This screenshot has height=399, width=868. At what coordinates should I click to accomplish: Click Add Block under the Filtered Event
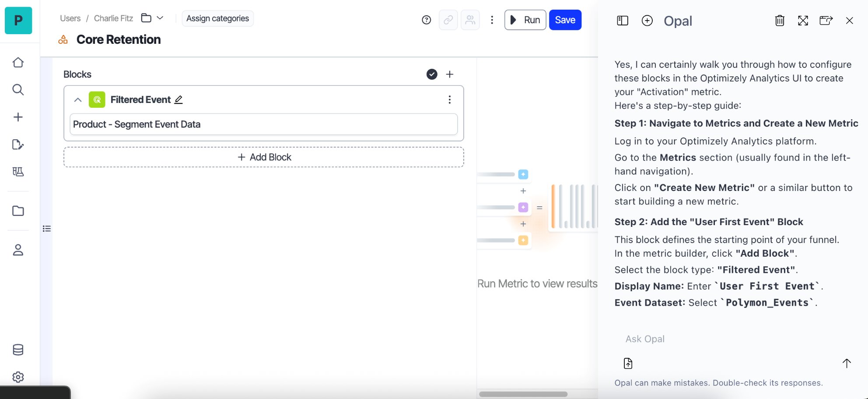click(263, 157)
